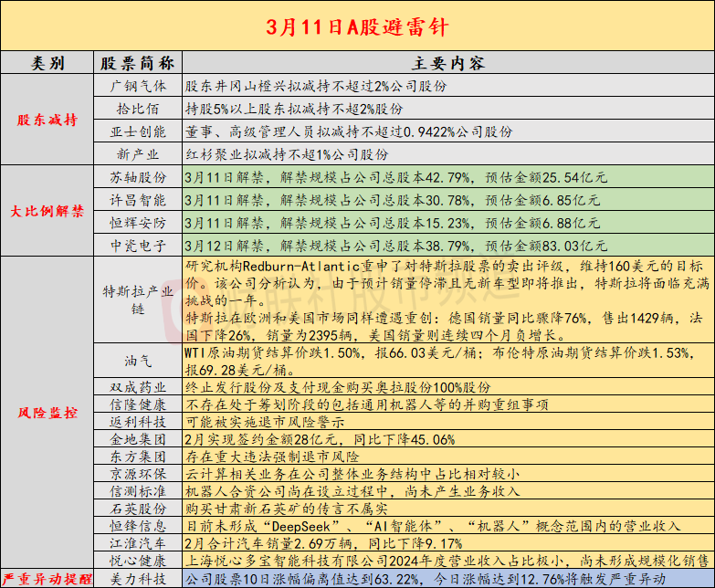Select stock name '广钢气体'

point(138,86)
